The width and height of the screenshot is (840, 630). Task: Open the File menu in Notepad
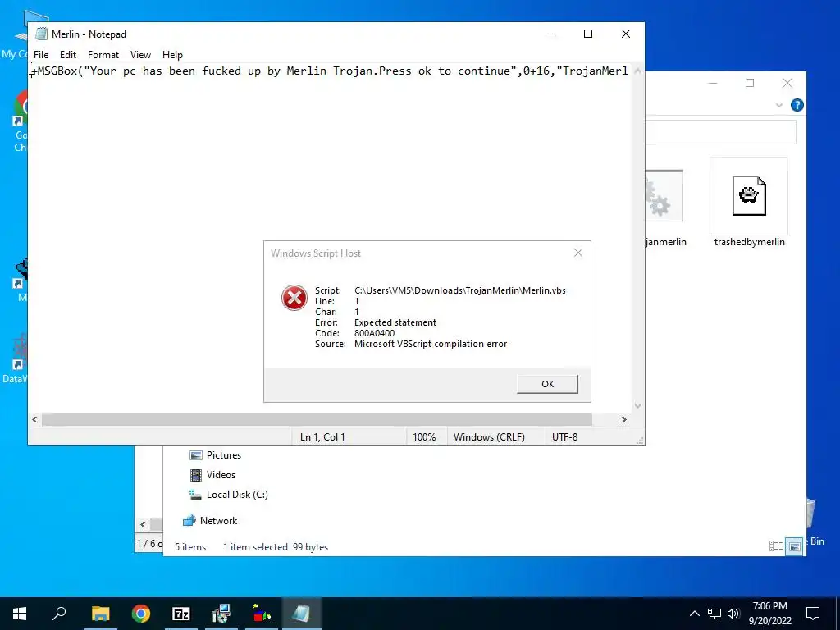tap(41, 55)
